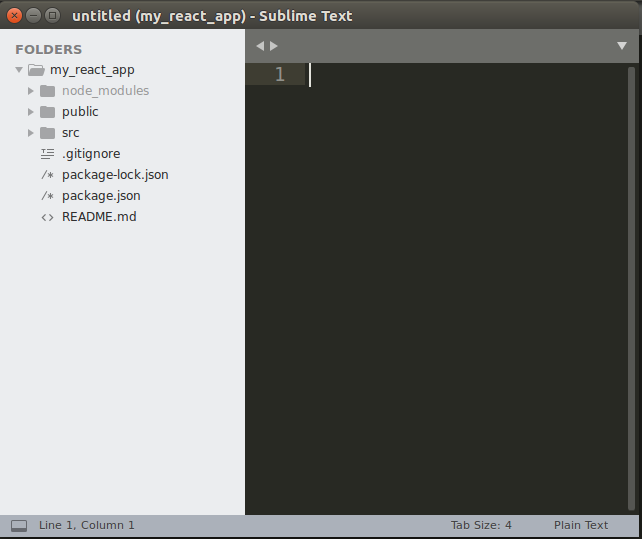Select the my_react_app folder name
642x539 pixels.
pyautogui.click(x=92, y=70)
